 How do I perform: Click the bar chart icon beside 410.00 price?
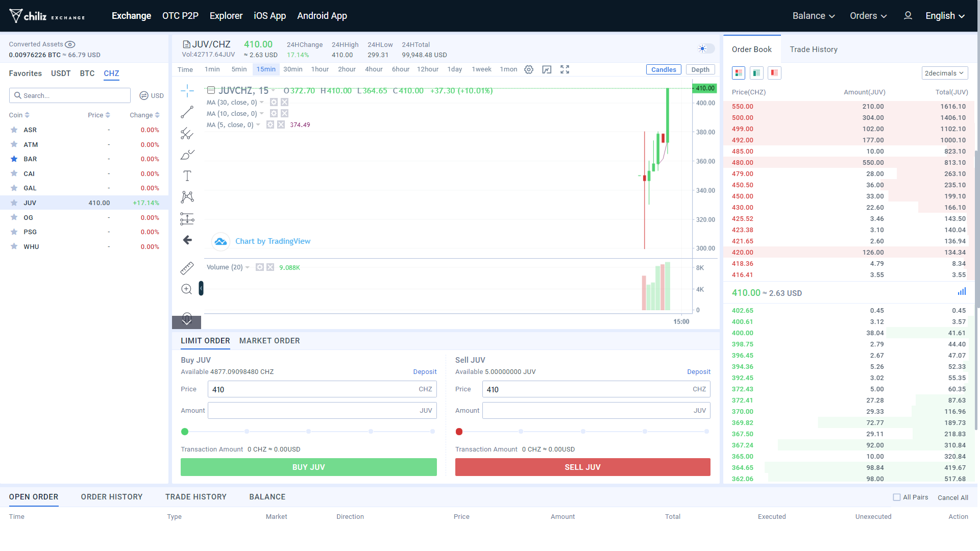[962, 292]
